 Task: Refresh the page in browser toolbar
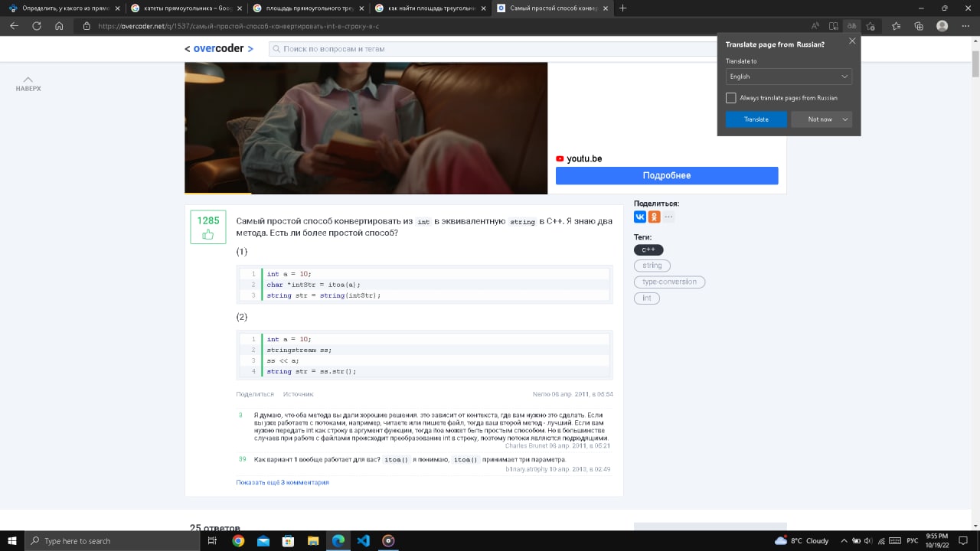pos(36,25)
